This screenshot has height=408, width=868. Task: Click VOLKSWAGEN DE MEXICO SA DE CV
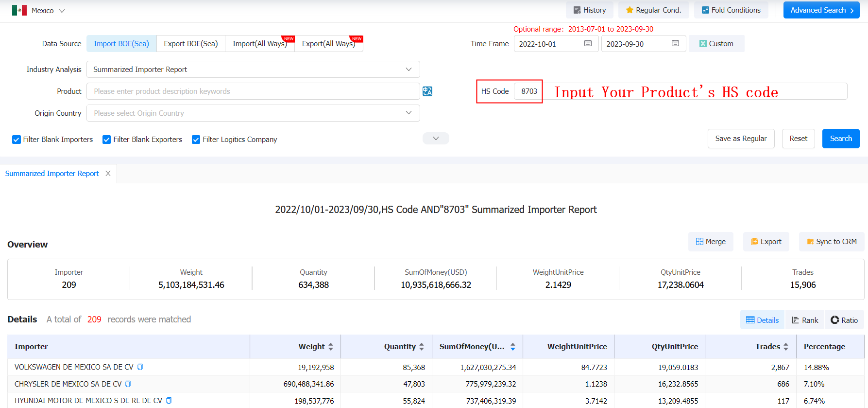(x=74, y=367)
